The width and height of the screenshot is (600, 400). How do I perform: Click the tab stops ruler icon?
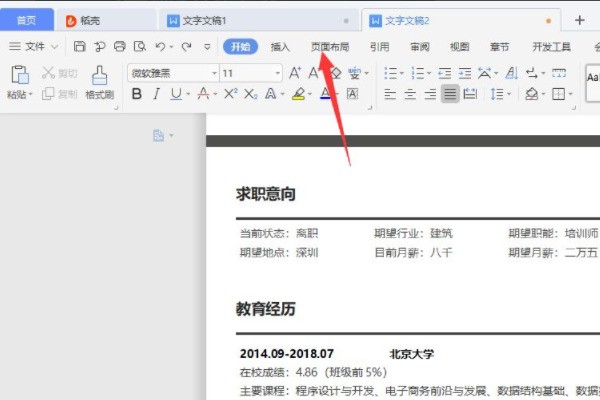[559, 73]
